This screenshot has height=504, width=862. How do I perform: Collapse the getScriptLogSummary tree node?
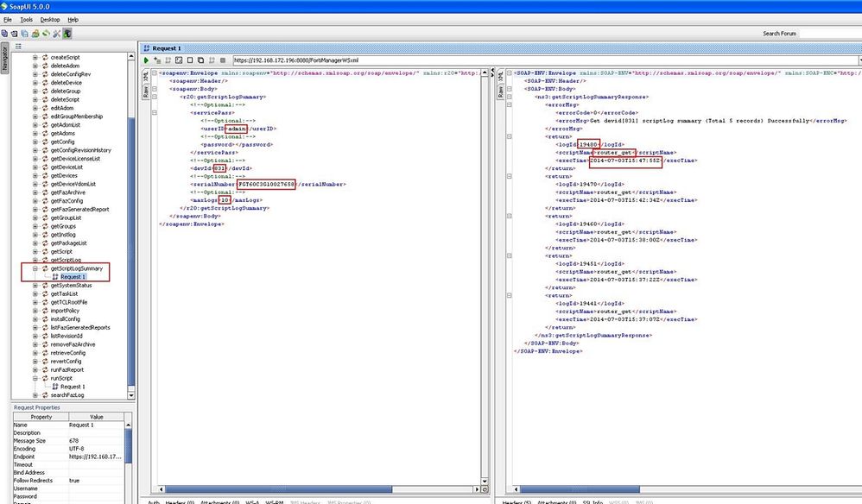pyautogui.click(x=35, y=268)
